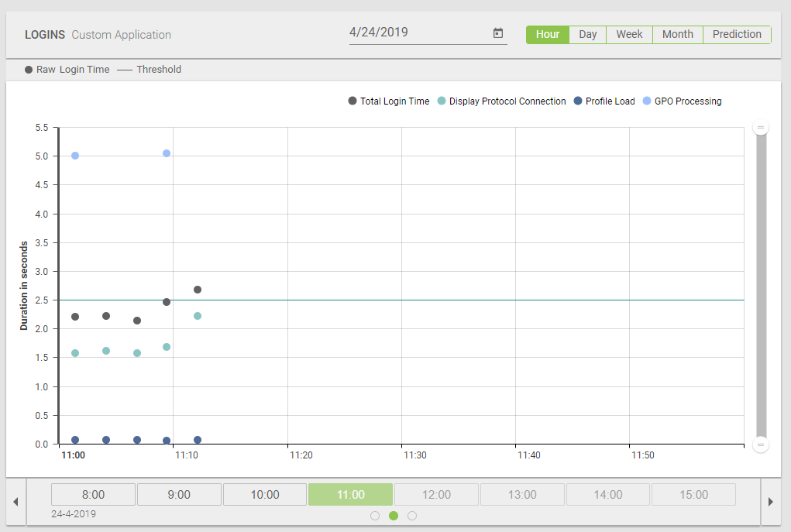Screen dimensions: 791x532
Task: Select the Month tab
Action: tap(677, 34)
